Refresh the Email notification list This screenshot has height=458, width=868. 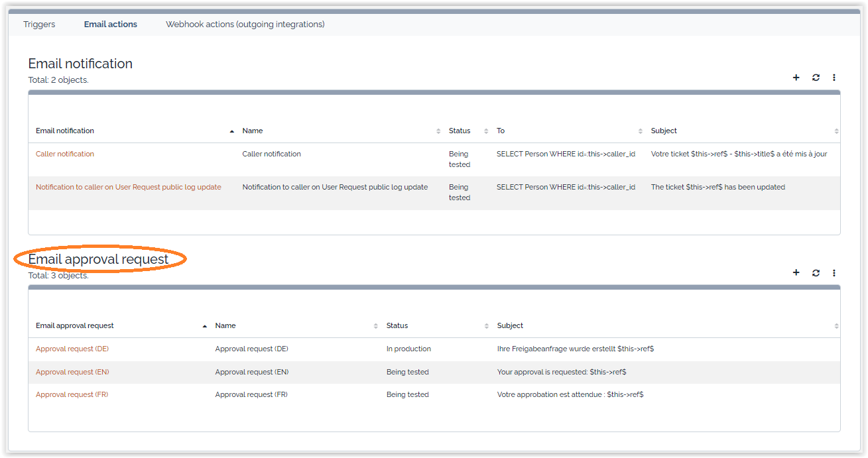[x=816, y=78]
